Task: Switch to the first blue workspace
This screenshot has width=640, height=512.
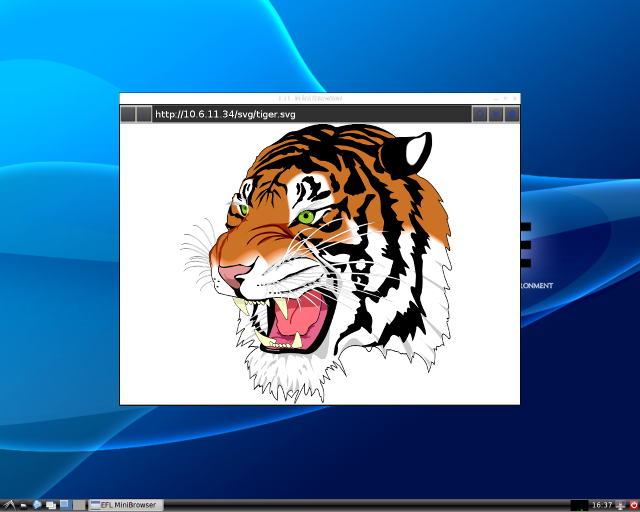Action: [66, 505]
